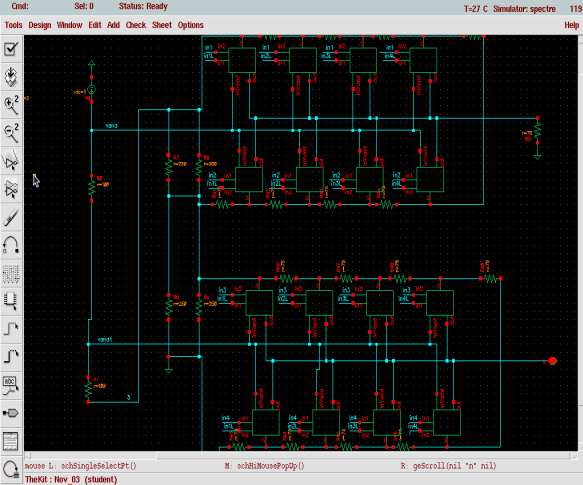Select the Wire Name label tool

point(11,385)
